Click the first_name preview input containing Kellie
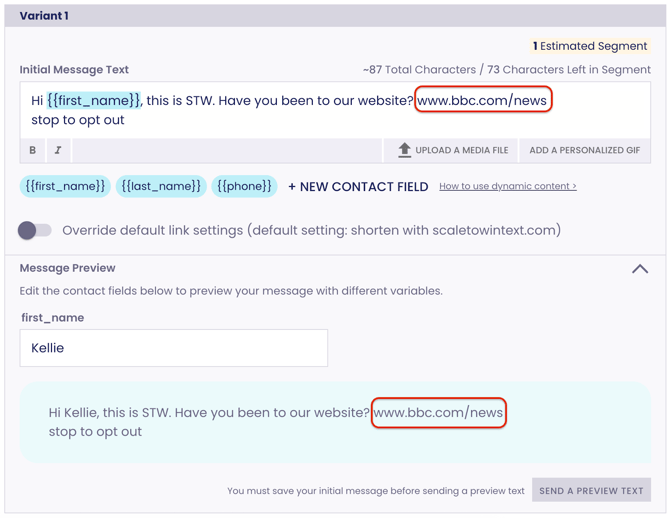The image size is (670, 518). [x=173, y=348]
